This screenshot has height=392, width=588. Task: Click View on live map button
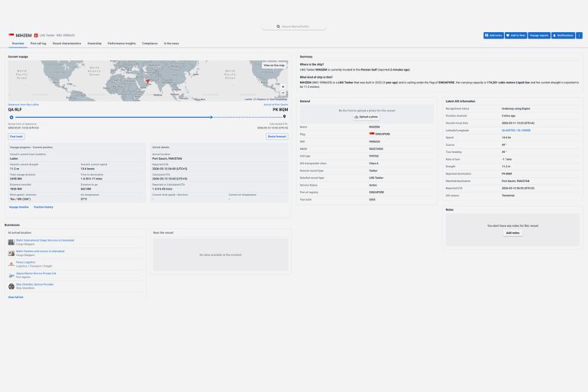[274, 65]
